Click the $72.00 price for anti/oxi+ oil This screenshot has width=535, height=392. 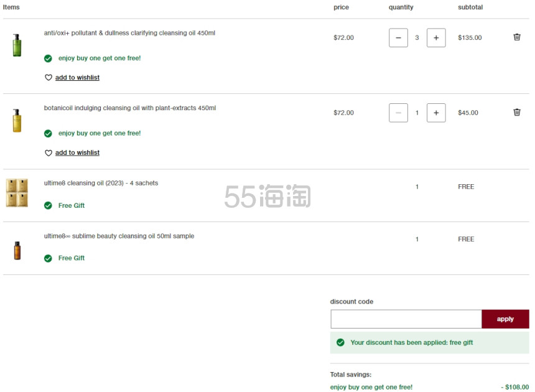point(343,37)
